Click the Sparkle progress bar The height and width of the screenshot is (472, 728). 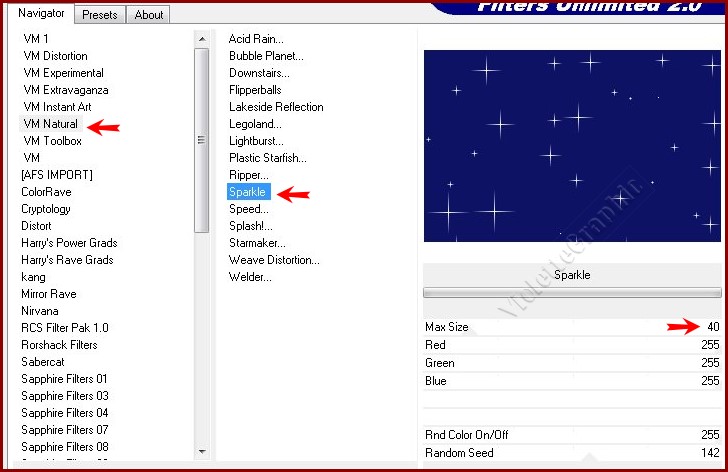click(x=572, y=293)
